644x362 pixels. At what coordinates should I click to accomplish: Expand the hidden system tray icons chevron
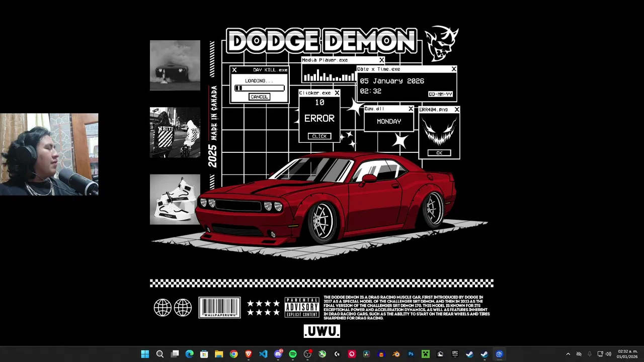pyautogui.click(x=568, y=354)
